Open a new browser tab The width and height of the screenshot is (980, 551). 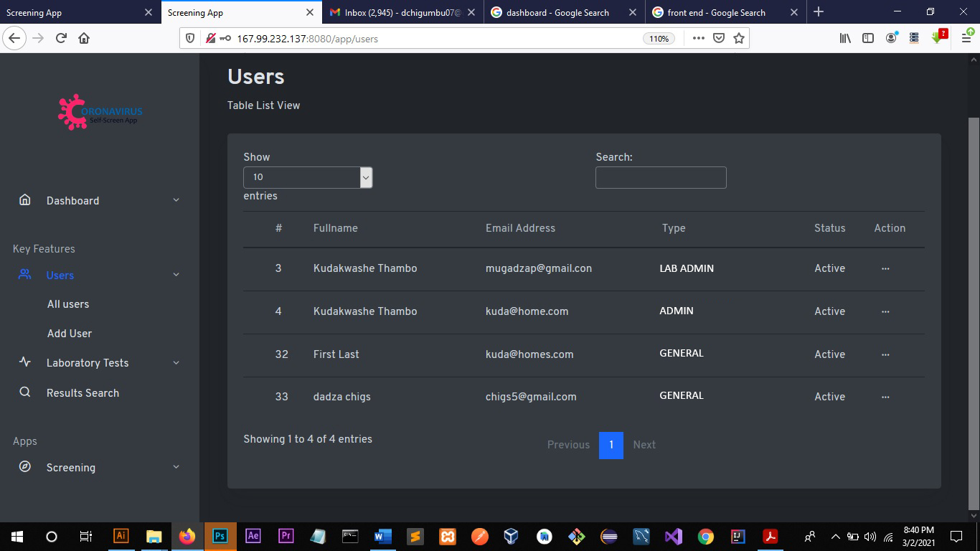pyautogui.click(x=819, y=12)
